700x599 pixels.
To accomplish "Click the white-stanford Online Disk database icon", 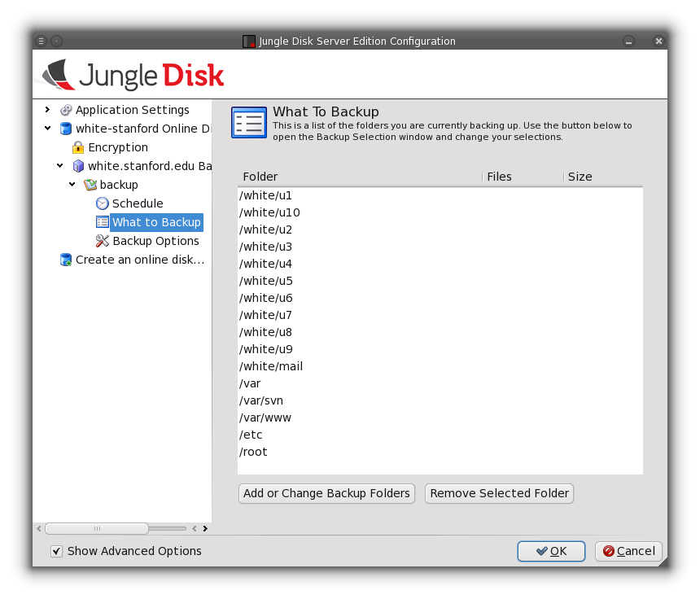I will tap(66, 129).
